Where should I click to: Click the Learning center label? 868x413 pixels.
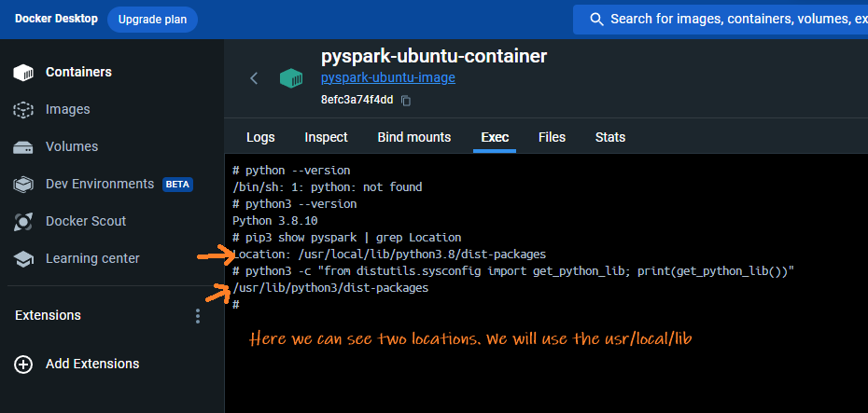[x=92, y=258]
